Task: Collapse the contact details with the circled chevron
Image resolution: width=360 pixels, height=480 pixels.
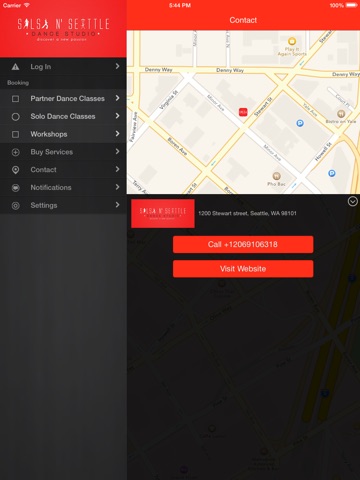Action: (x=353, y=201)
